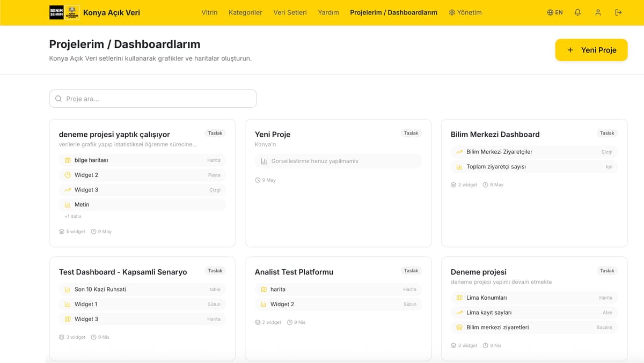
Task: Open the user profile icon
Action: pos(598,12)
